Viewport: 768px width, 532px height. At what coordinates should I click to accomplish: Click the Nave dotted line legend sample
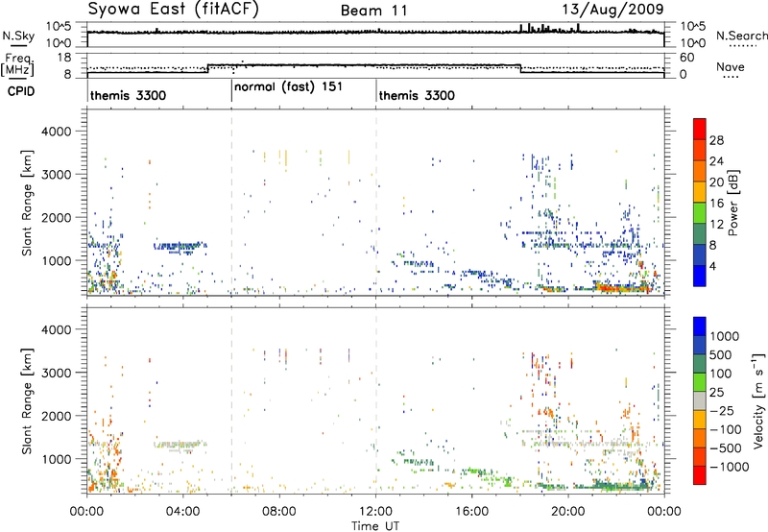pyautogui.click(x=731, y=77)
